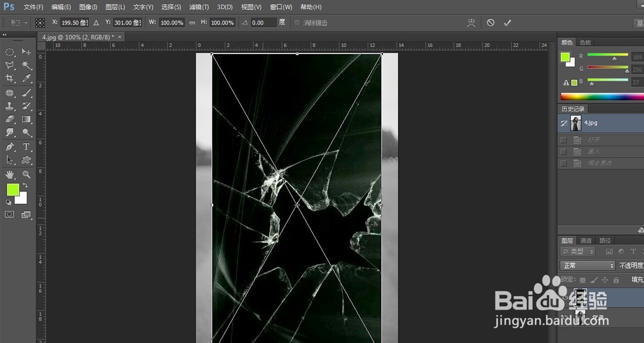Close the 4.jpg document tab
The image size is (644, 343).
120,37
